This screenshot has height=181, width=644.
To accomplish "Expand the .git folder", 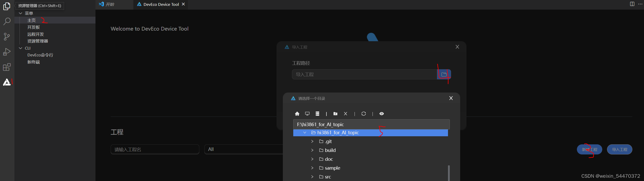I will [312, 141].
